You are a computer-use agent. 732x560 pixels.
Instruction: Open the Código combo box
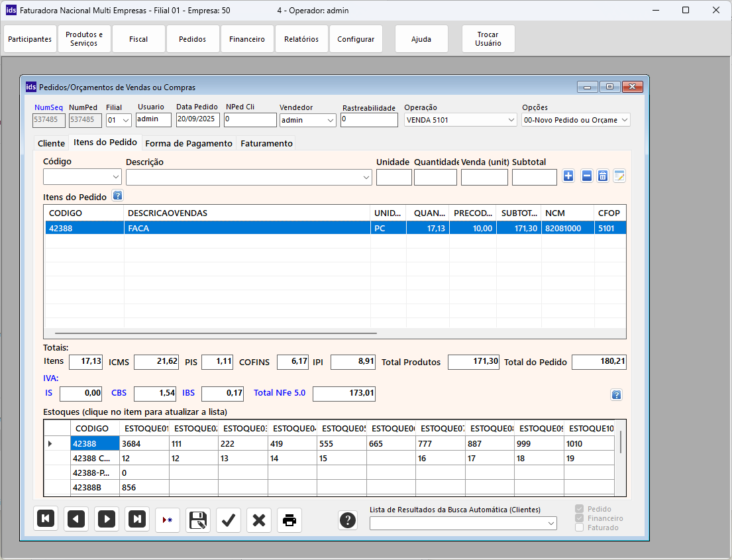[x=116, y=177]
